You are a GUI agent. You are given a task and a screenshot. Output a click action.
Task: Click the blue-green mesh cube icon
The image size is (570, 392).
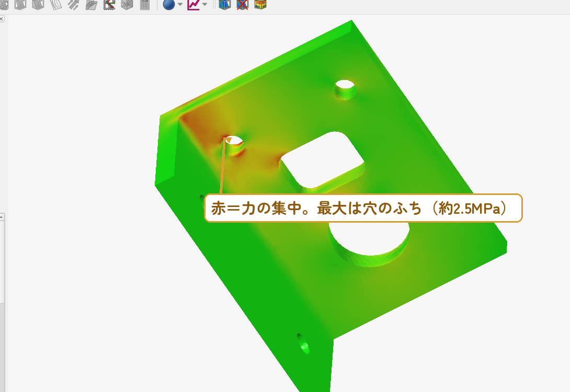pos(225,4)
